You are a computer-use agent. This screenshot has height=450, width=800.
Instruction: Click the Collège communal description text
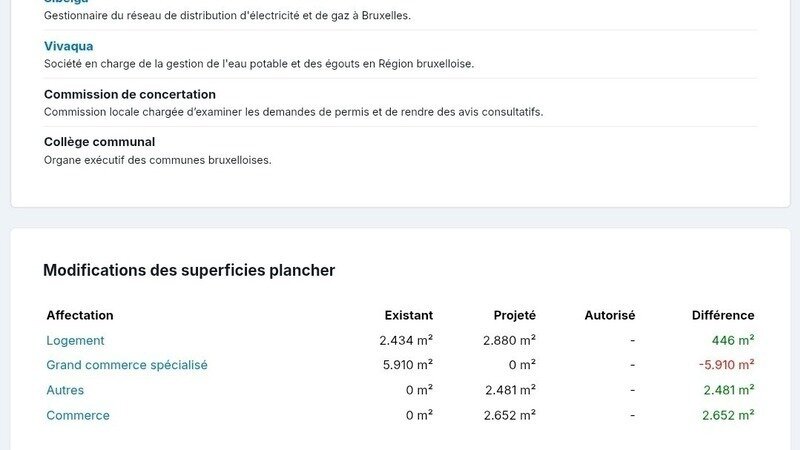(158, 160)
